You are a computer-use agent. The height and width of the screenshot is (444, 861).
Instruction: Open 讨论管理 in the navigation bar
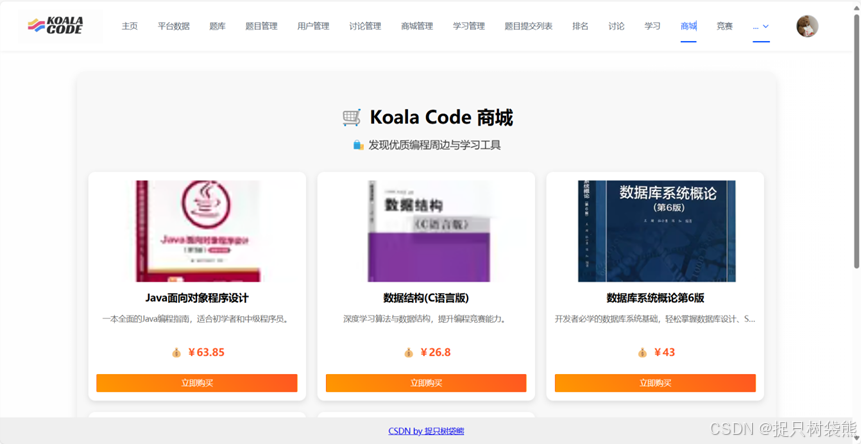365,26
